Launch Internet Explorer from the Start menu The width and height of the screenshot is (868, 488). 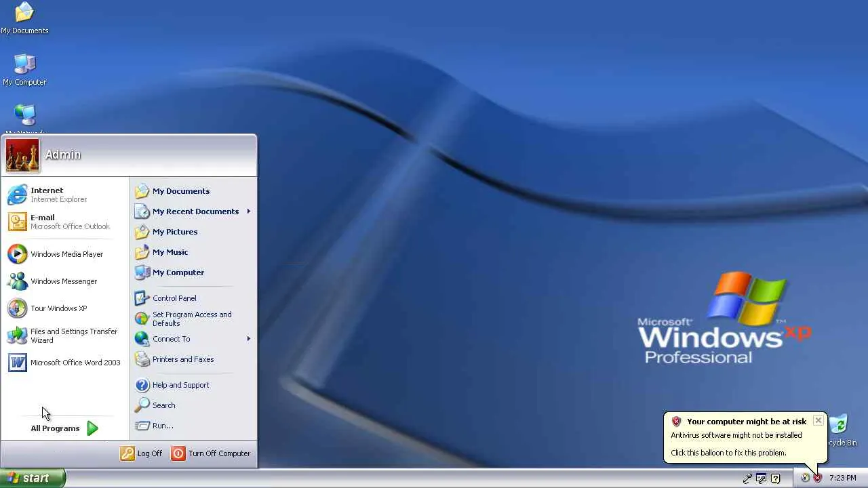(x=65, y=195)
